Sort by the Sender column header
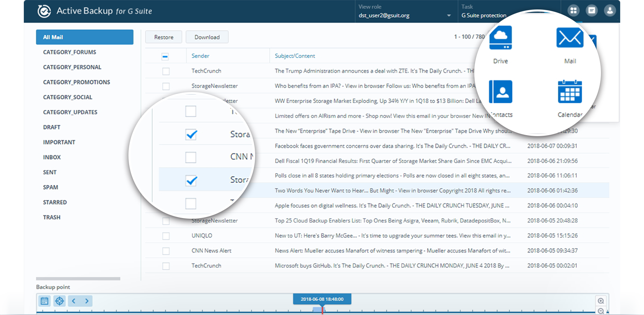The height and width of the screenshot is (315, 644). (200, 56)
